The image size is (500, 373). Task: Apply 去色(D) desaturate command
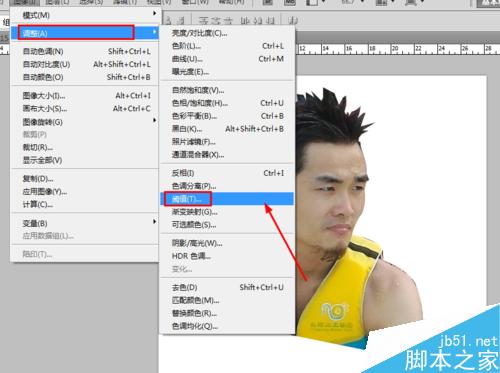227,287
